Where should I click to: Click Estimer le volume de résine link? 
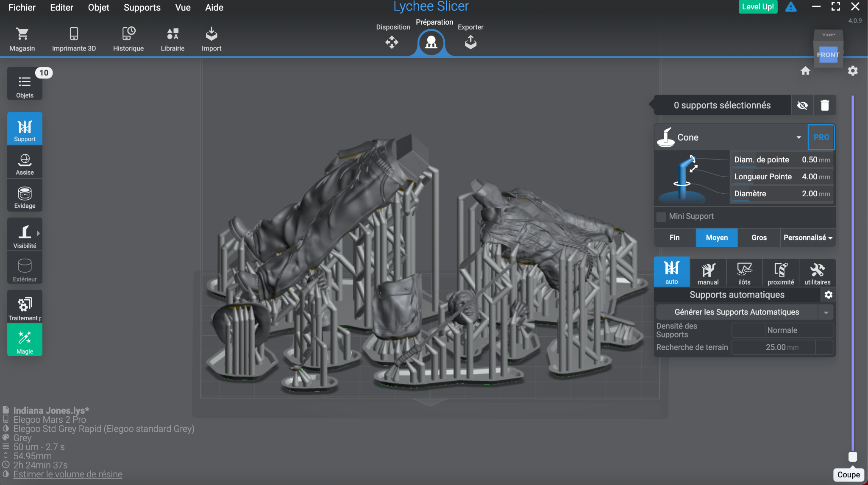68,474
